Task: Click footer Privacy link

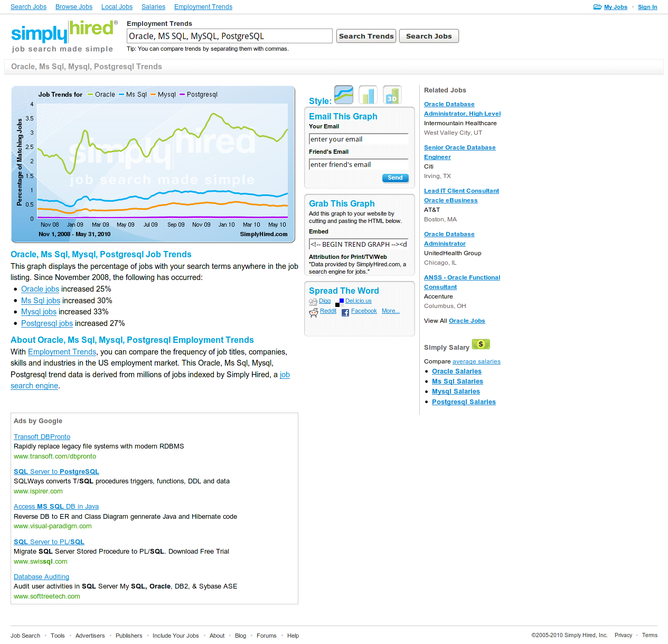Action: pyautogui.click(x=623, y=635)
